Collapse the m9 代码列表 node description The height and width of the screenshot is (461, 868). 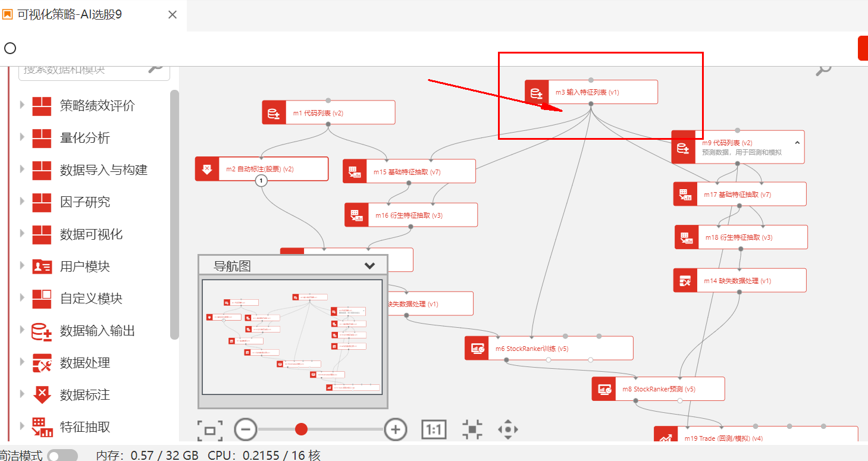point(797,143)
